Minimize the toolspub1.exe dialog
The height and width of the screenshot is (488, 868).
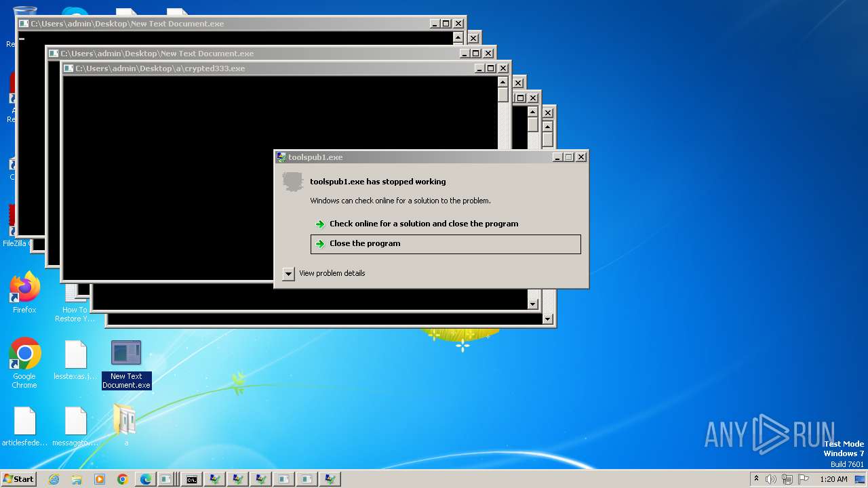[x=557, y=157]
